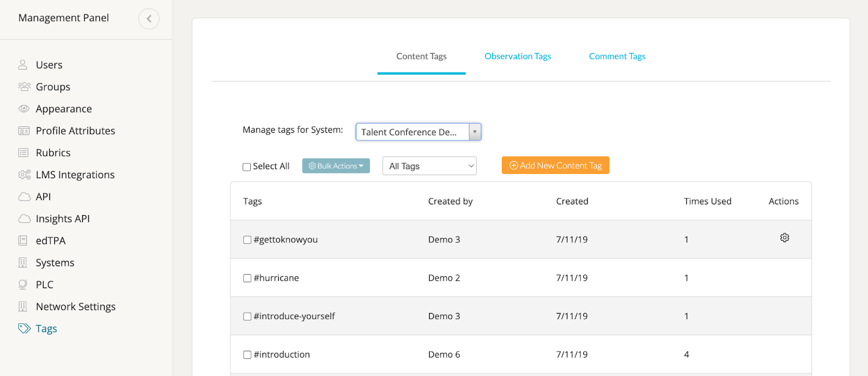Collapse the Management Panel sidebar

coord(149,18)
